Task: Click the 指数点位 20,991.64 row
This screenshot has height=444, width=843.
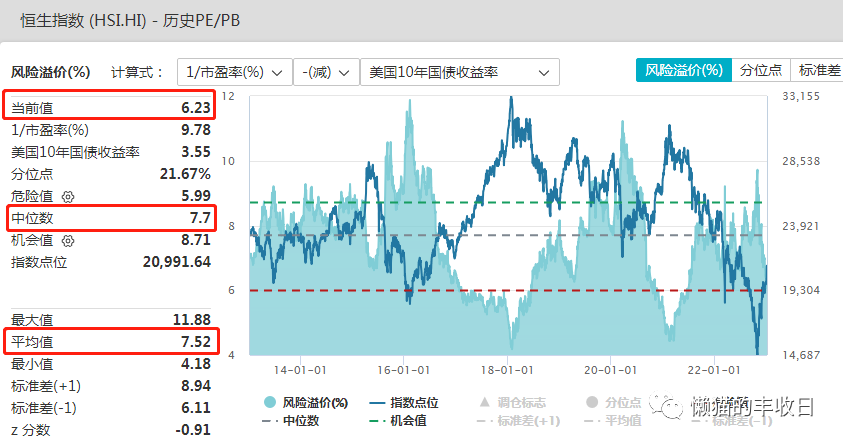Action: tap(111, 262)
